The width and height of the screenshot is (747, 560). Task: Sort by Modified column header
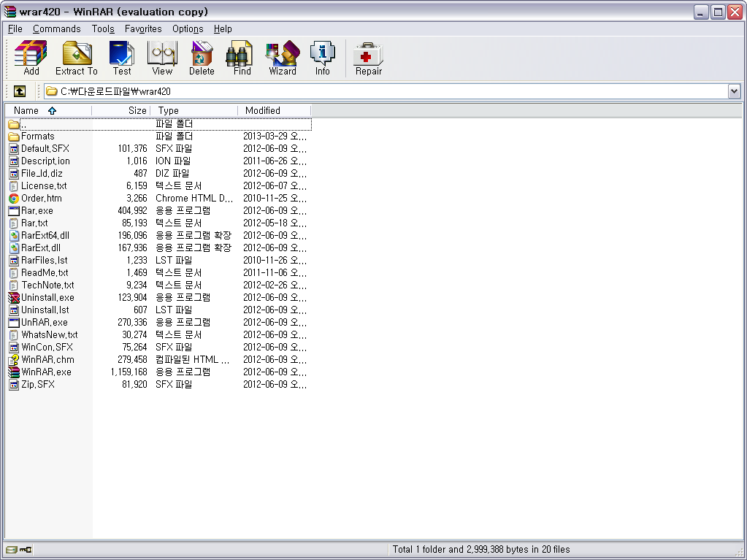coord(274,110)
